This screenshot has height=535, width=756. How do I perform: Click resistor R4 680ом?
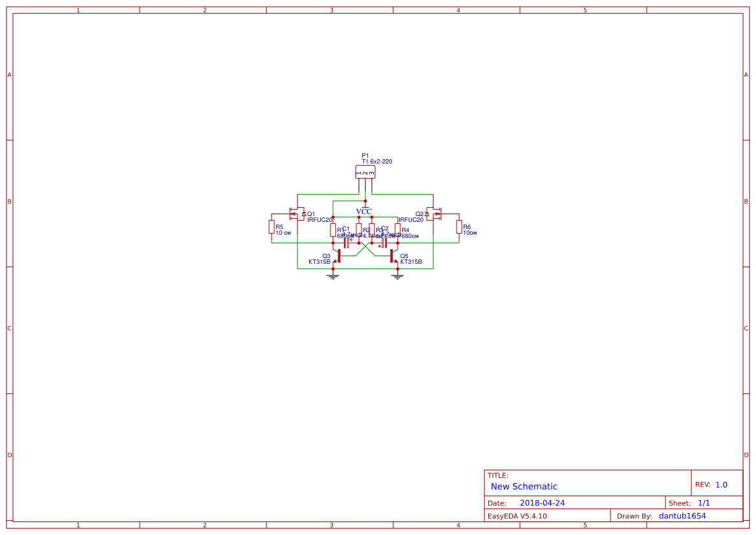point(397,229)
